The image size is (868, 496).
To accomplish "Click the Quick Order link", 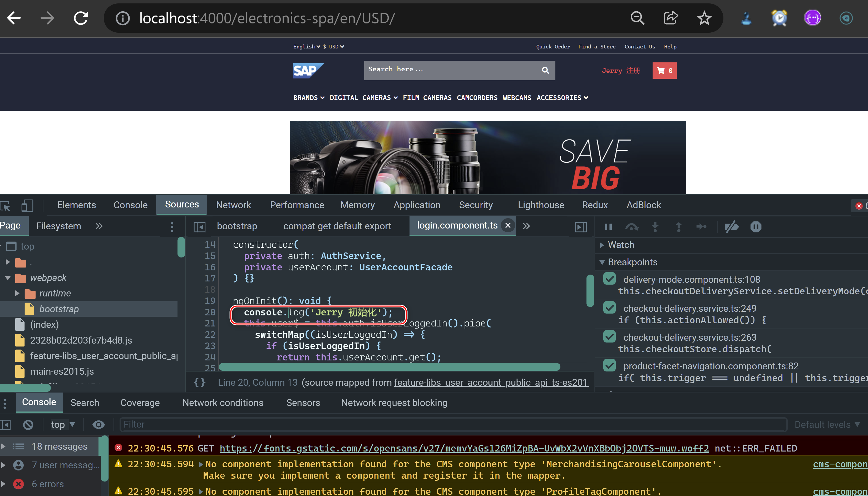I will click(553, 47).
